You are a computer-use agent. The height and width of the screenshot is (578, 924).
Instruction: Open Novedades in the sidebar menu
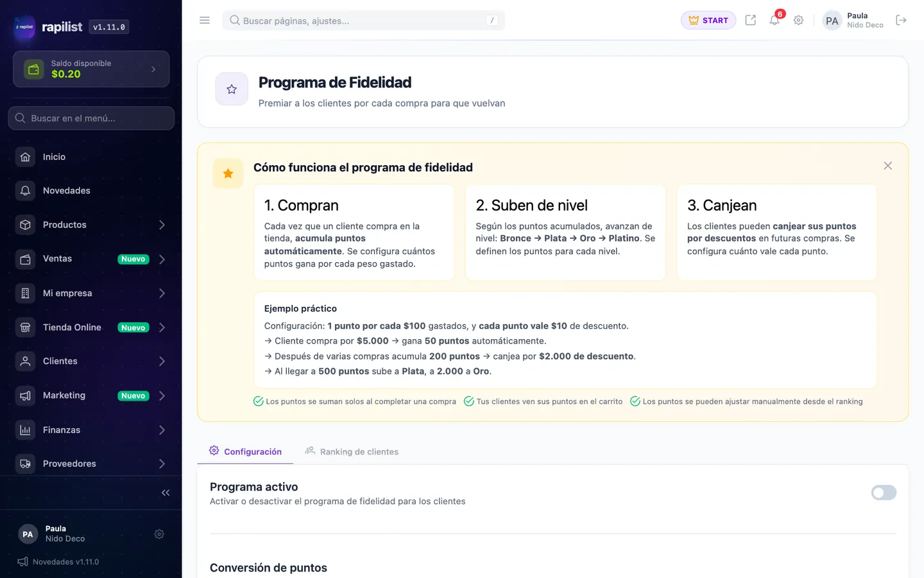tap(91, 191)
